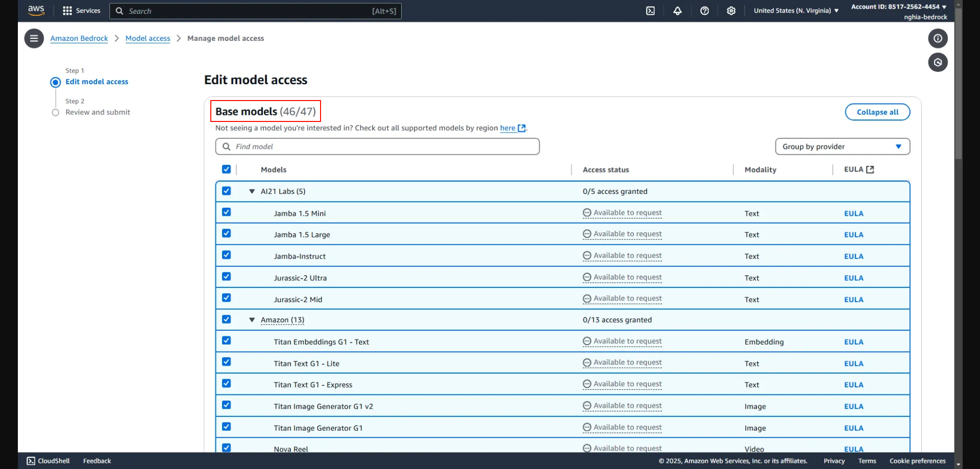Uncheck the Titan Image Generator G1 v2 checkbox
980x469 pixels.
[227, 405]
